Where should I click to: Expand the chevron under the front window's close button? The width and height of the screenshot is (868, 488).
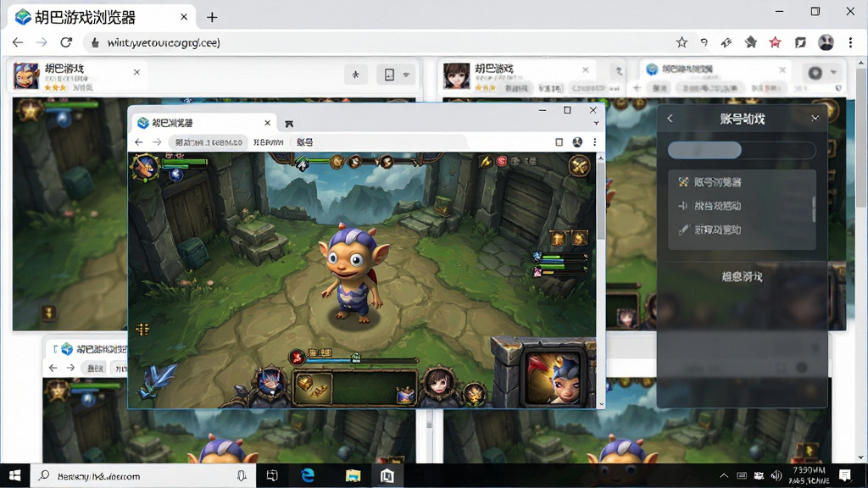click(596, 124)
